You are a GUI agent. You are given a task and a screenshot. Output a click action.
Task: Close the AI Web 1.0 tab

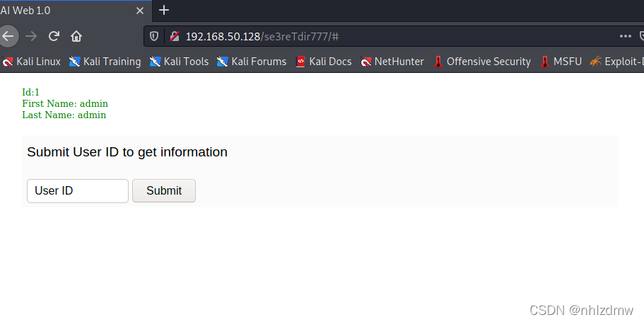(x=140, y=11)
